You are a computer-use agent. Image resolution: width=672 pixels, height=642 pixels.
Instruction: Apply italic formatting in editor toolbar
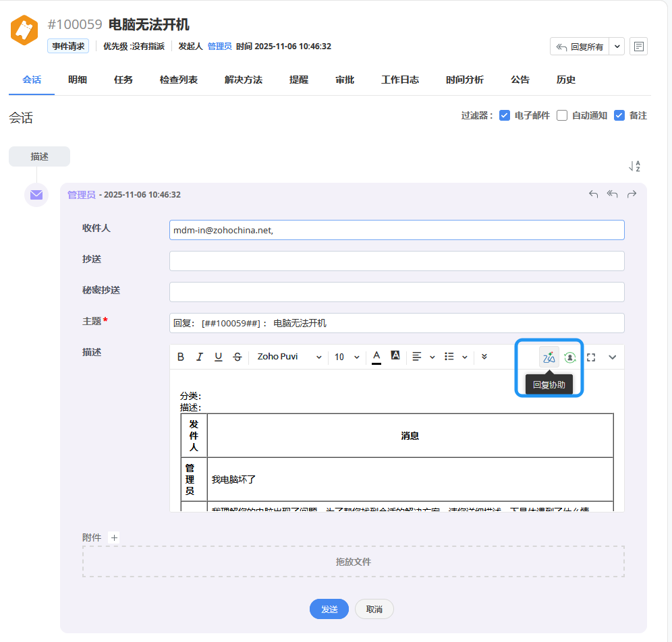tap(200, 357)
